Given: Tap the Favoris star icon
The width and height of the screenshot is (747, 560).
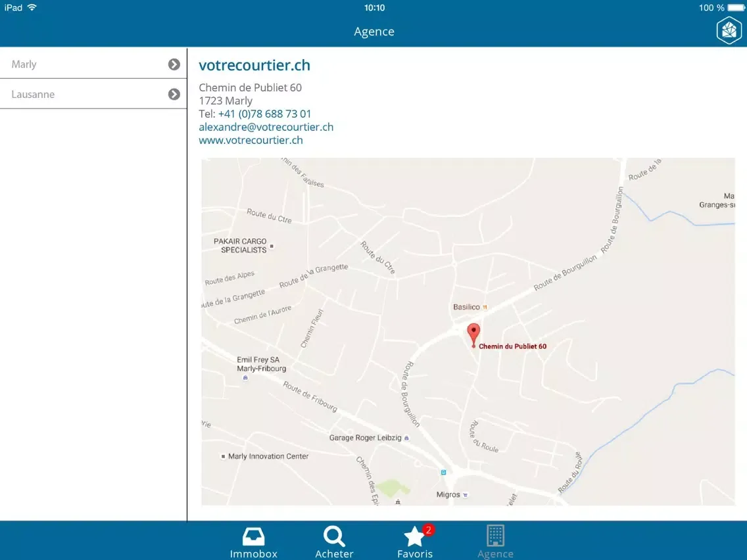Looking at the screenshot, I should (414, 536).
